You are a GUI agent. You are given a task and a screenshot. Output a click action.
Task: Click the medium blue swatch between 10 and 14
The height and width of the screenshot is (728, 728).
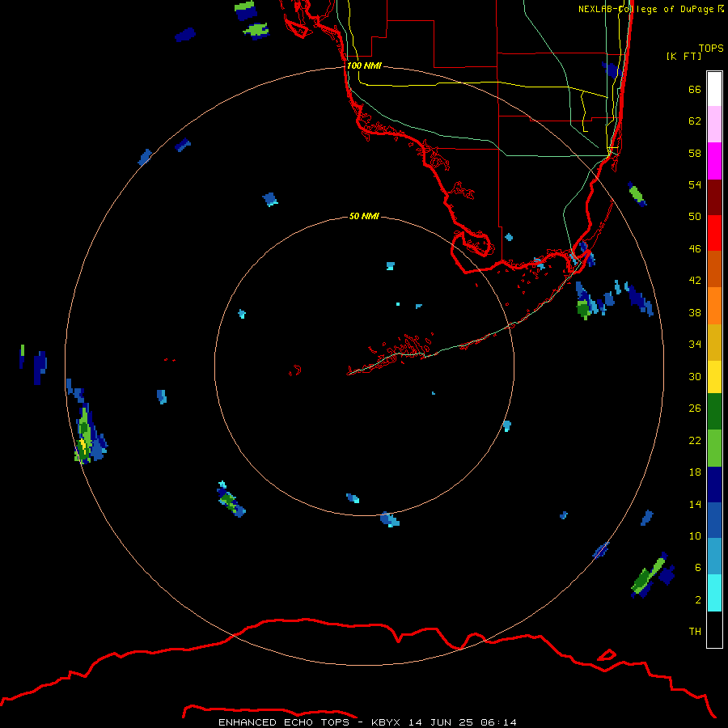pos(714,520)
